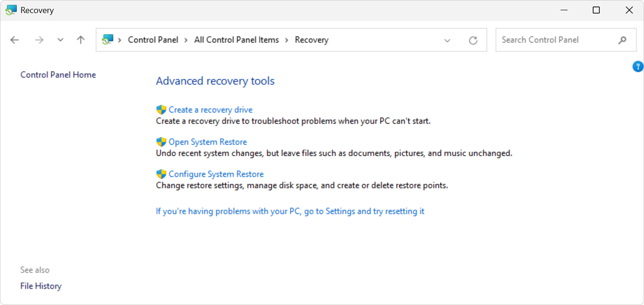This screenshot has width=644, height=305.
Task: Open All Control Panel Items from the breadcrumb
Action: tap(236, 40)
